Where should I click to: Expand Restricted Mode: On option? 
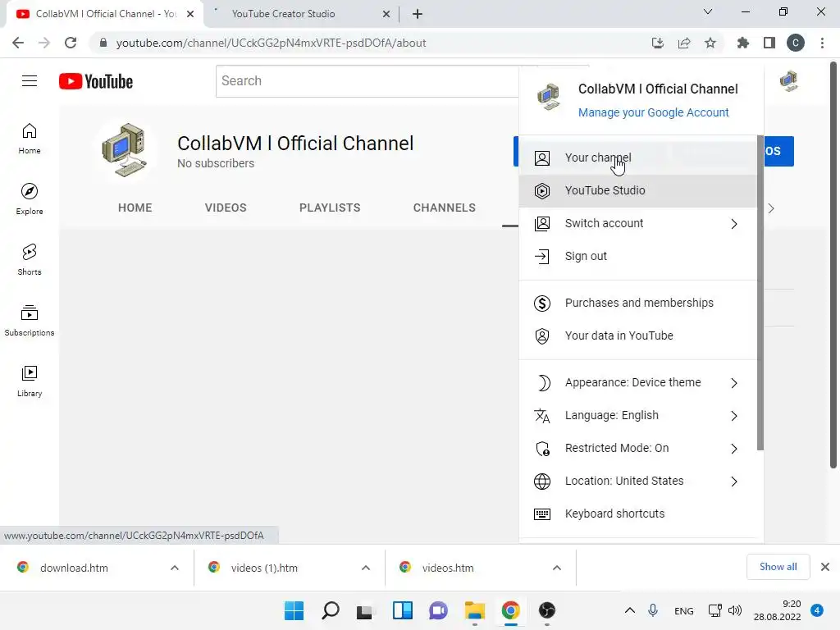pos(637,448)
